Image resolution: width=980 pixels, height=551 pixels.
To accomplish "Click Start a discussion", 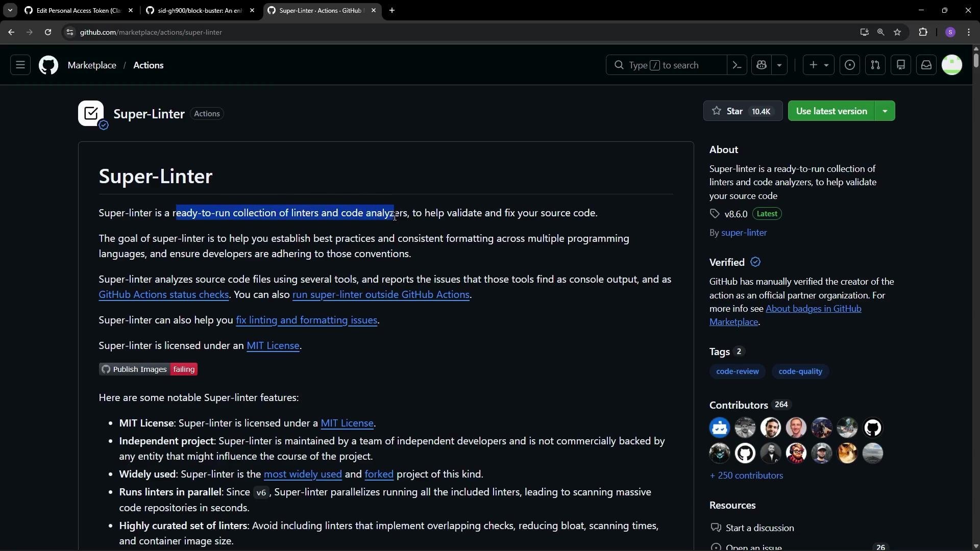I will (759, 528).
